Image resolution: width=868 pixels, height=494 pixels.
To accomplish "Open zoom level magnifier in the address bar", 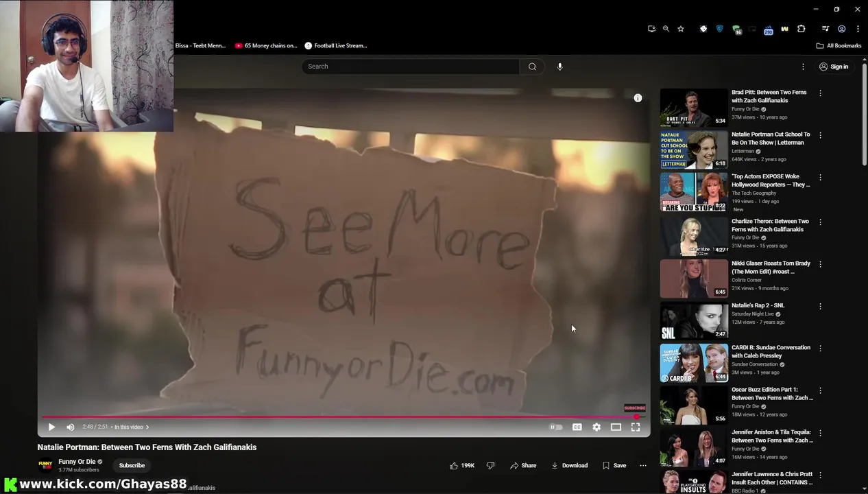I will coord(666,29).
